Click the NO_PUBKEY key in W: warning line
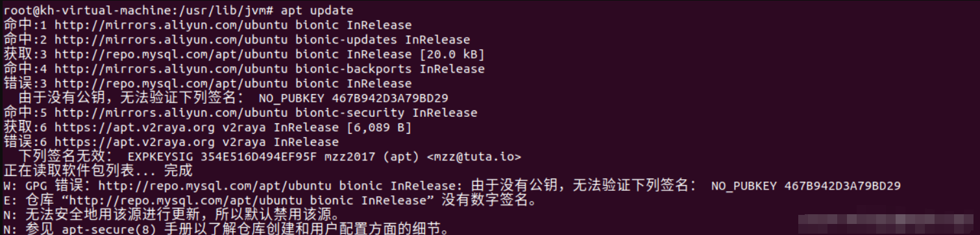Screen dimensions: 980x235 806,186
